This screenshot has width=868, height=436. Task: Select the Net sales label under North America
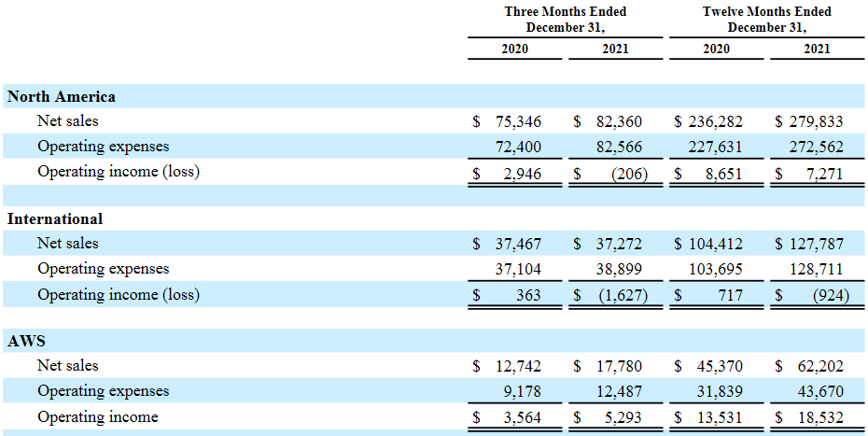coord(67,120)
